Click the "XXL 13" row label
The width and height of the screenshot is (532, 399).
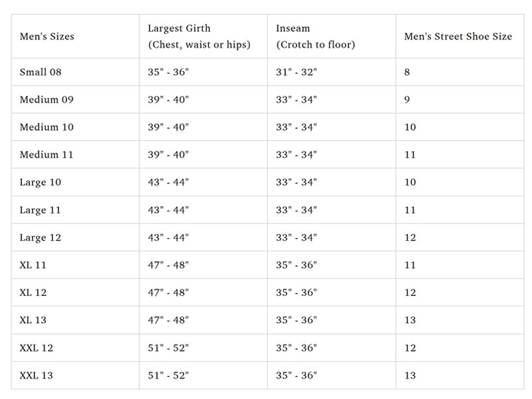tap(37, 376)
